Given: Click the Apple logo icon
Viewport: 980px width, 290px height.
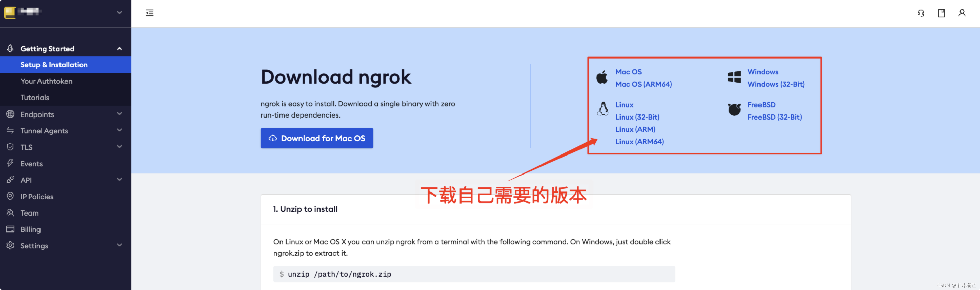Looking at the screenshot, I should pyautogui.click(x=602, y=77).
